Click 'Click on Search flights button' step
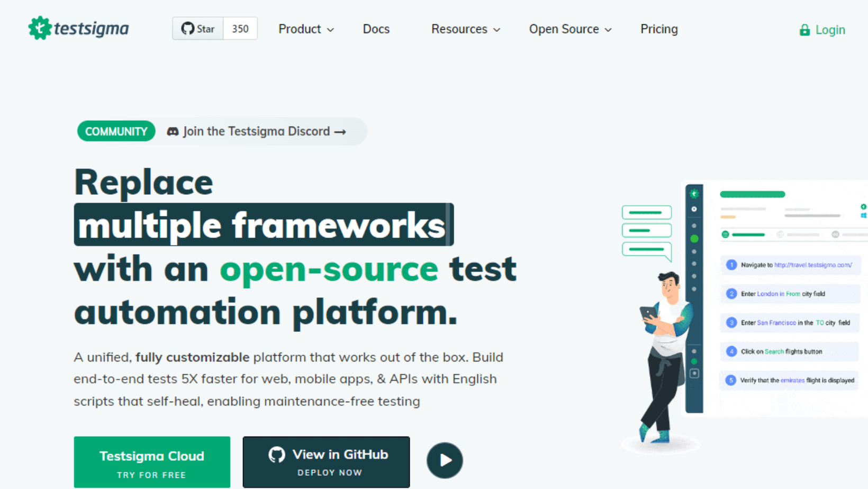Viewport: 868px width, 489px height. (790, 351)
